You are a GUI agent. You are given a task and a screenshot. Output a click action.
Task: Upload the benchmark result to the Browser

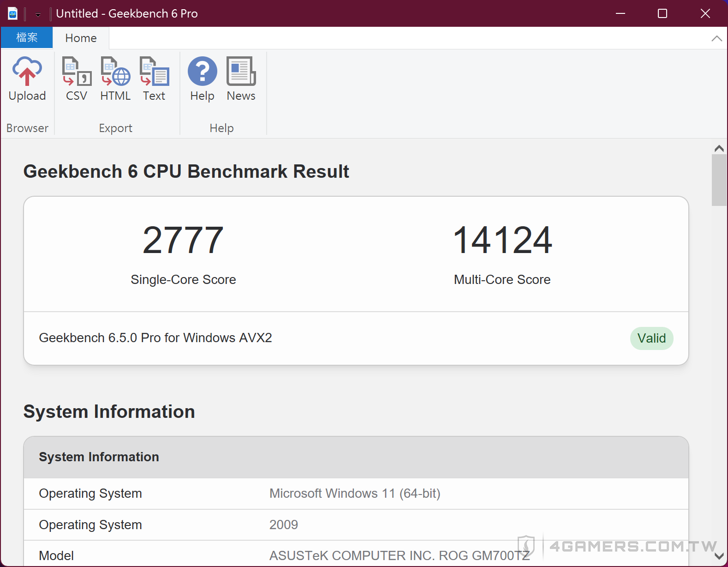[27, 79]
